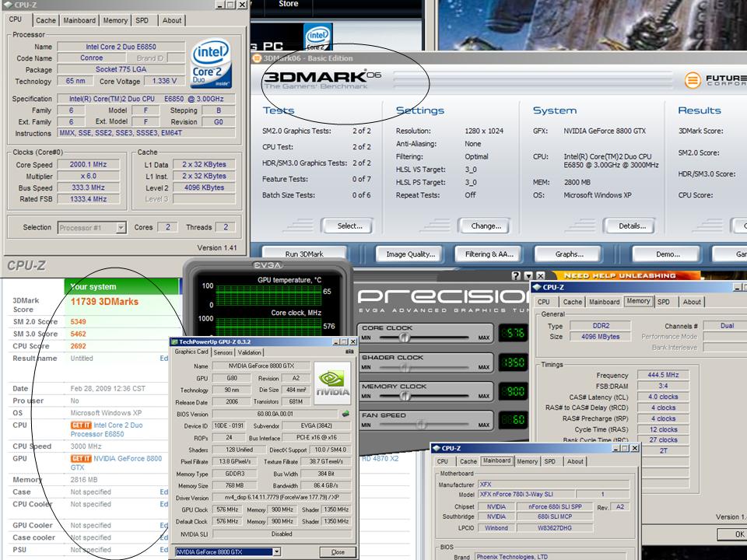This screenshot has width=747, height=560.
Task: Open SPD tab in CPU-Z Memory window
Action: point(664,302)
